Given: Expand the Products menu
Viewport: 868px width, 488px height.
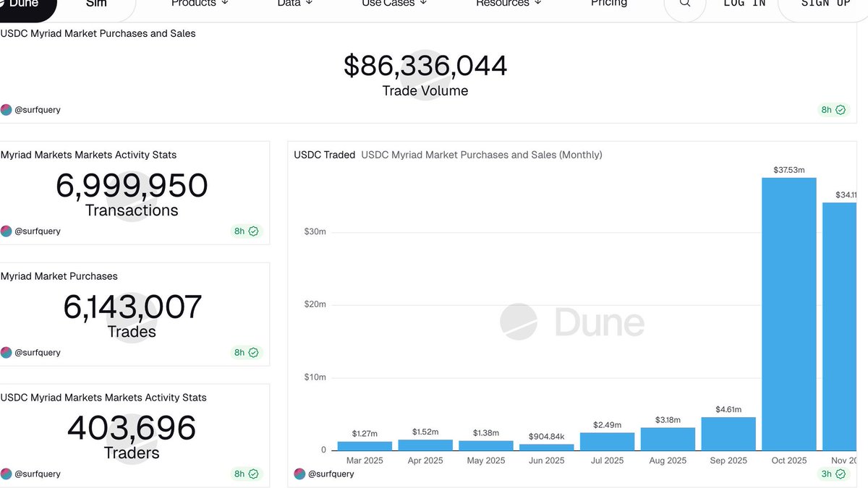Looking at the screenshot, I should (200, 4).
